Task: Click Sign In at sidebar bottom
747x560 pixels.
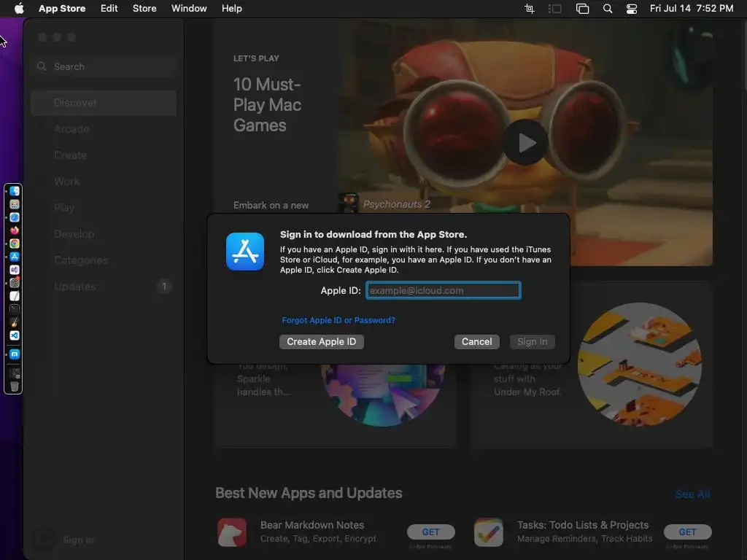Action: click(78, 540)
